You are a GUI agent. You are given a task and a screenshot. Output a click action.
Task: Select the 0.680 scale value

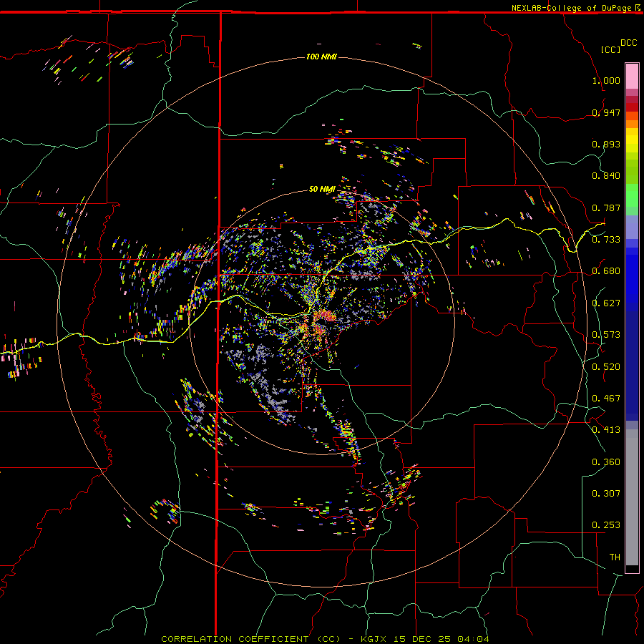tap(606, 271)
